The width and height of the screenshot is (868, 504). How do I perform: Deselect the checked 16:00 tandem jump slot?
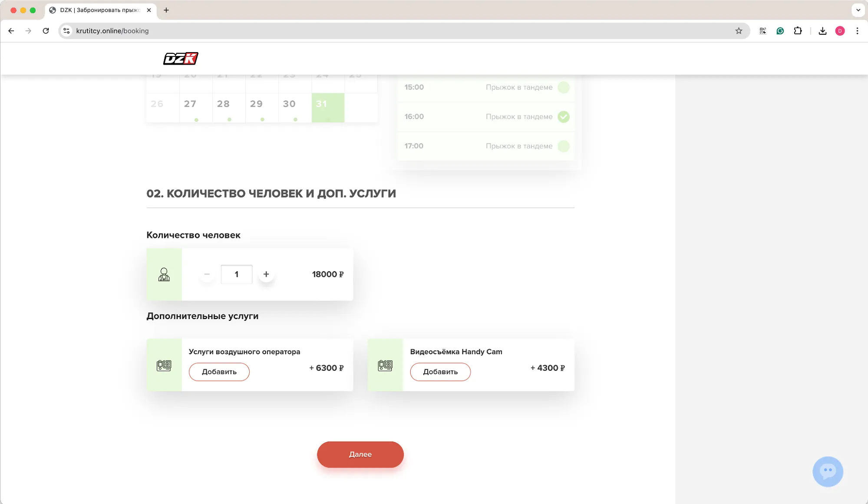click(563, 116)
